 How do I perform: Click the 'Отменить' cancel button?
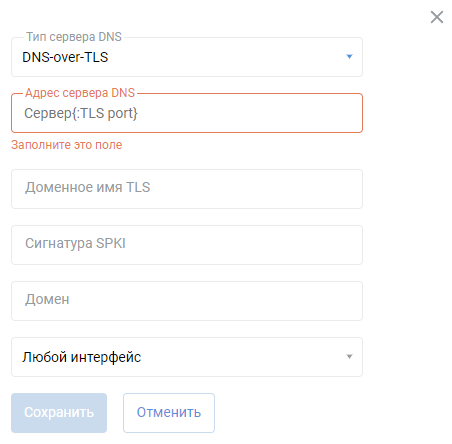(x=169, y=413)
